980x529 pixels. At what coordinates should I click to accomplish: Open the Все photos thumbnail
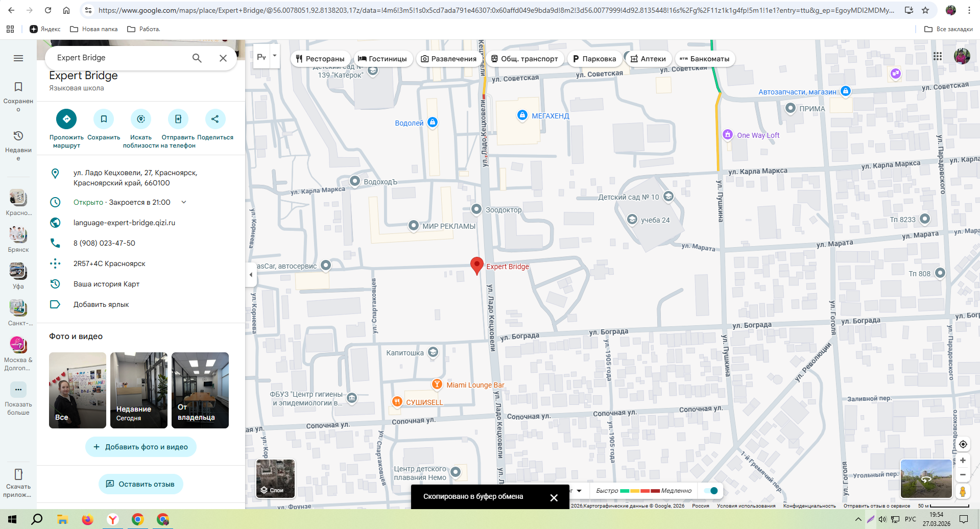coord(78,390)
